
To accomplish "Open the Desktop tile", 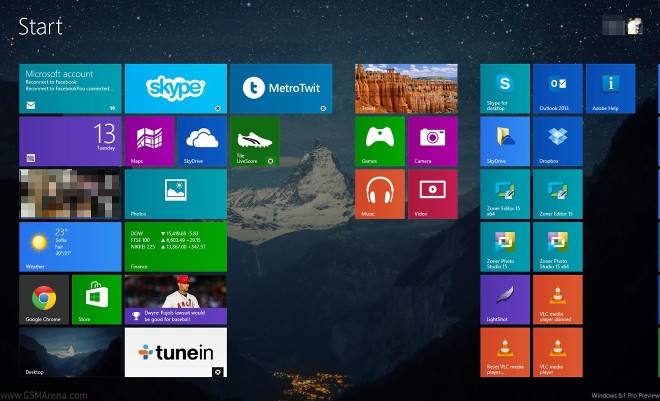I will click(x=70, y=352).
